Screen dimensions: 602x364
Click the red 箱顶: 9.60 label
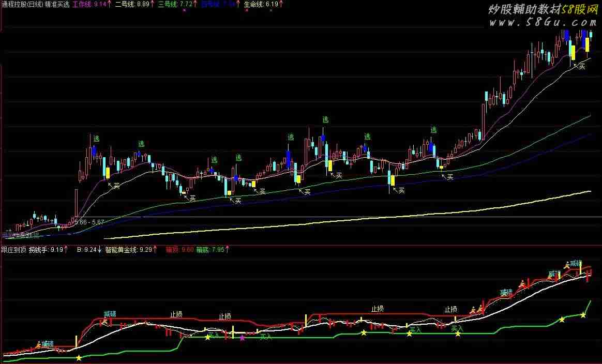point(179,250)
